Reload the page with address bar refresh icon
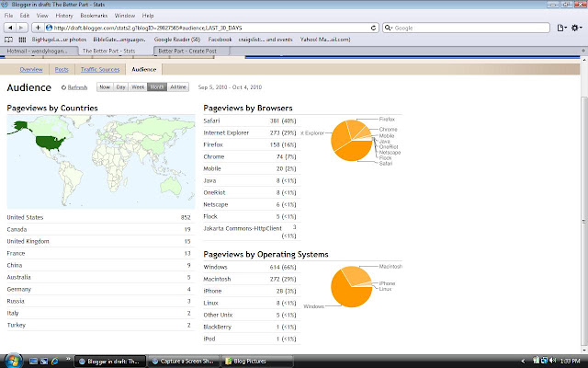The image size is (588, 368). pos(373,28)
